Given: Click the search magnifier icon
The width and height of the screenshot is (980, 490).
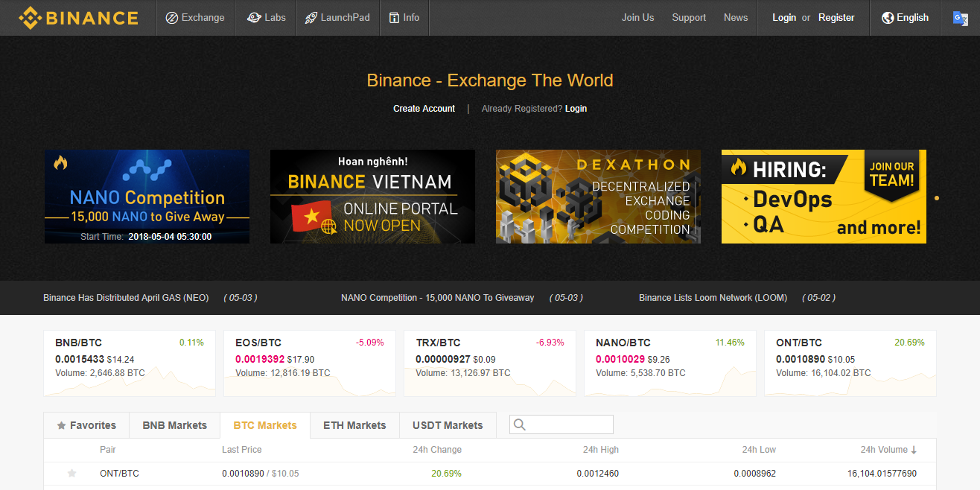Looking at the screenshot, I should coord(520,424).
